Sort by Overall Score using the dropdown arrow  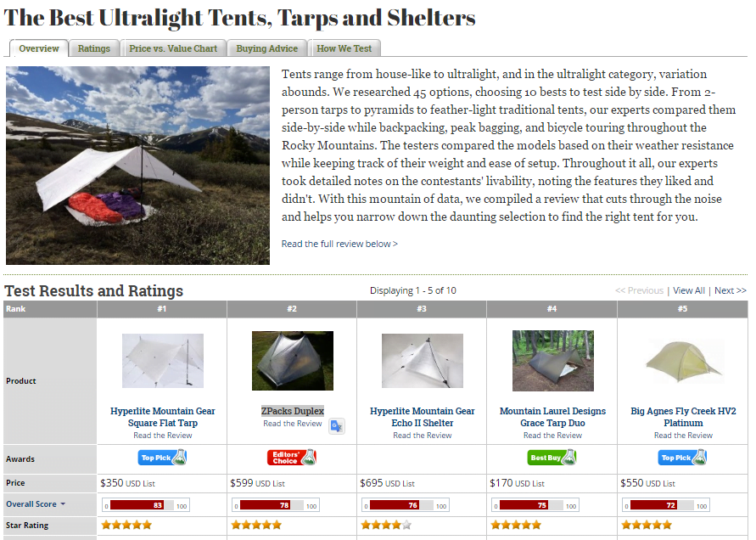(x=63, y=503)
